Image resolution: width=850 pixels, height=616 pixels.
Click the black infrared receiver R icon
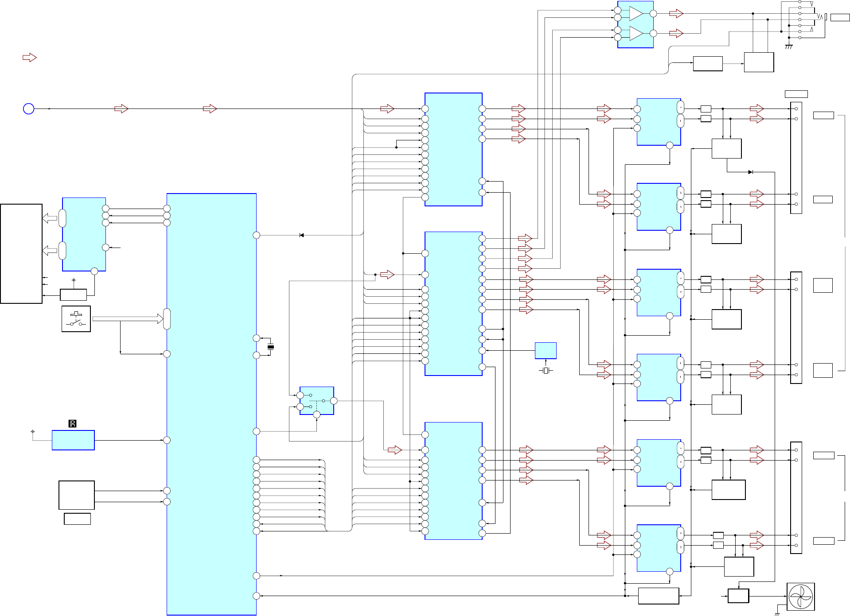point(73,424)
